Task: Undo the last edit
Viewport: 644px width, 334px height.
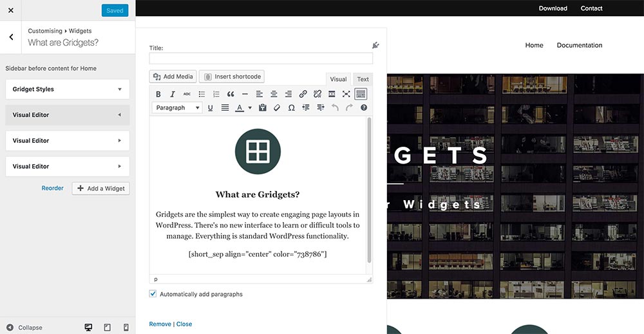Action: click(335, 107)
